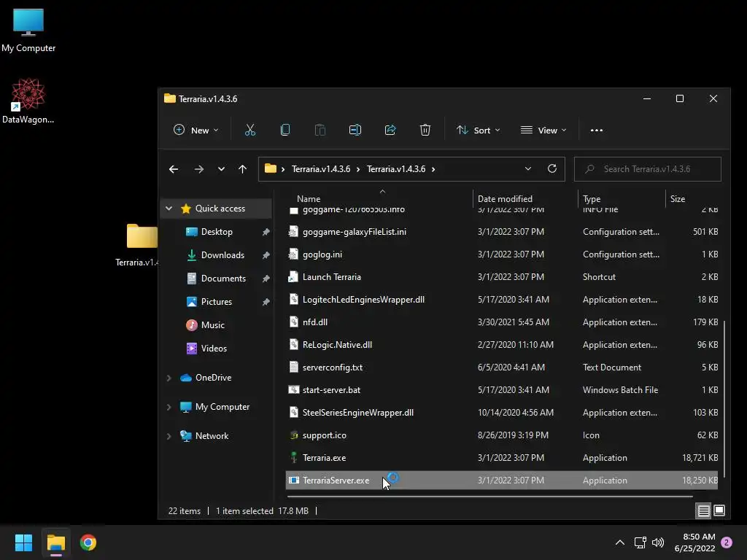
Task: Open the View layout dropdown
Action: coord(543,130)
